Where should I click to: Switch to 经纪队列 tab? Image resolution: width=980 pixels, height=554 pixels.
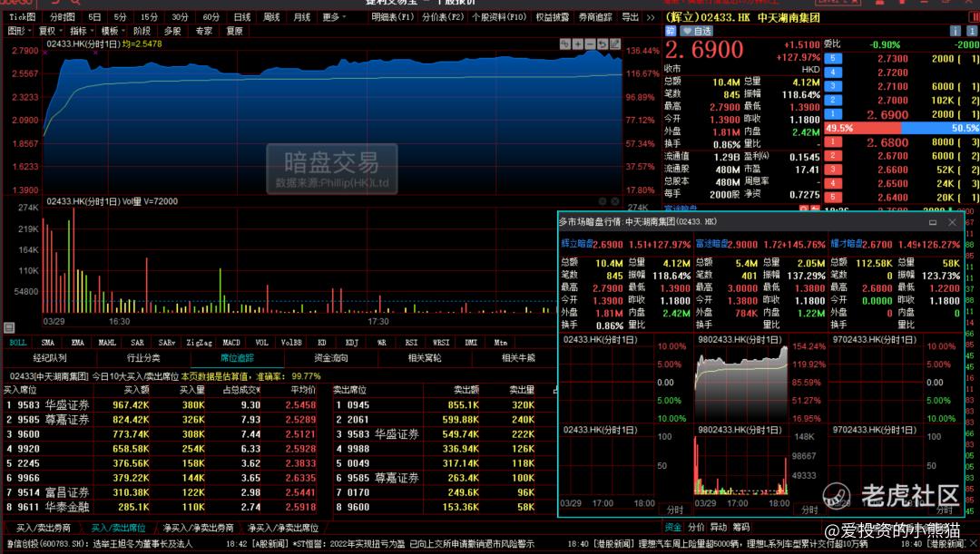(49, 358)
